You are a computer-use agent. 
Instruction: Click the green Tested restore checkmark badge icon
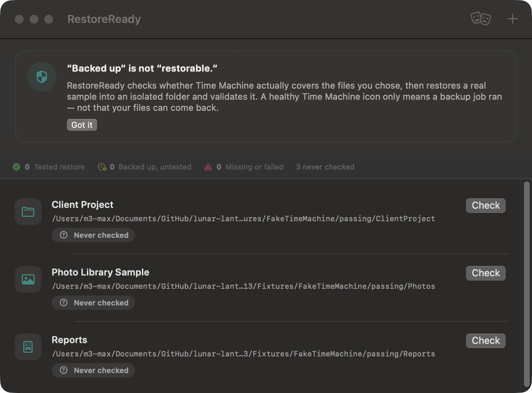pos(17,167)
